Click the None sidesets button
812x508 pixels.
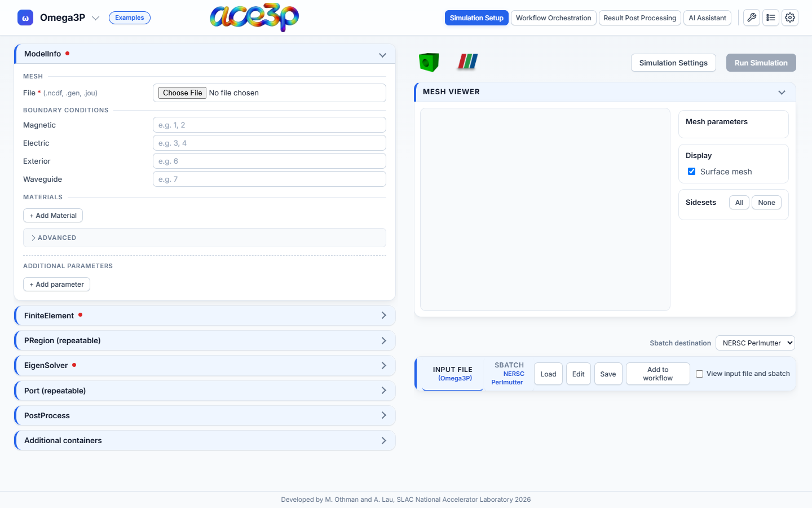[766, 203]
